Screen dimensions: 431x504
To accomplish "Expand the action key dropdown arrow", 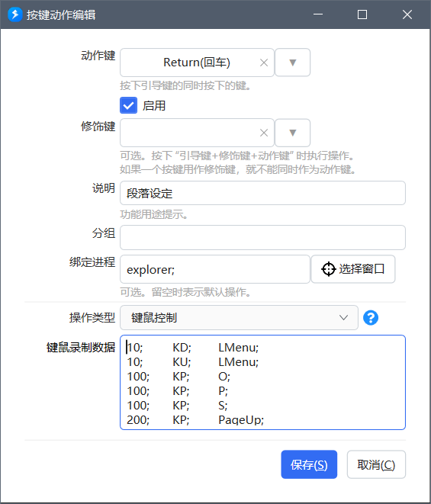I will pyautogui.click(x=292, y=63).
